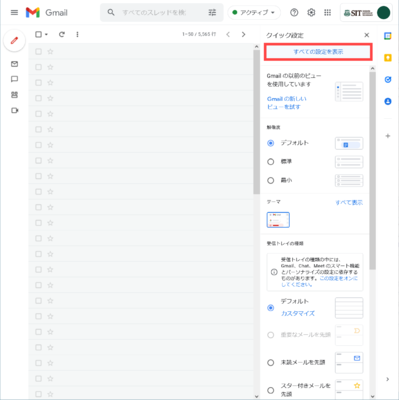
Task: Click Gmail view preview thumbnail in quick settings
Action: tap(349, 91)
